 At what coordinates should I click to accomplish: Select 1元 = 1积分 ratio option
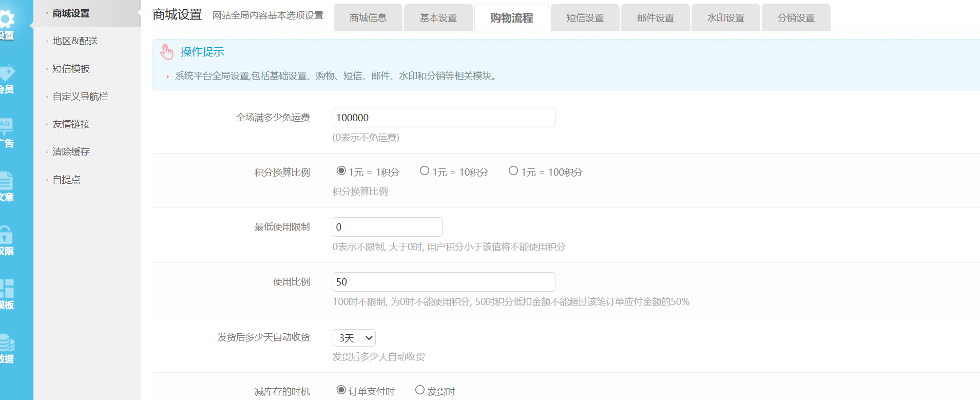click(x=341, y=170)
